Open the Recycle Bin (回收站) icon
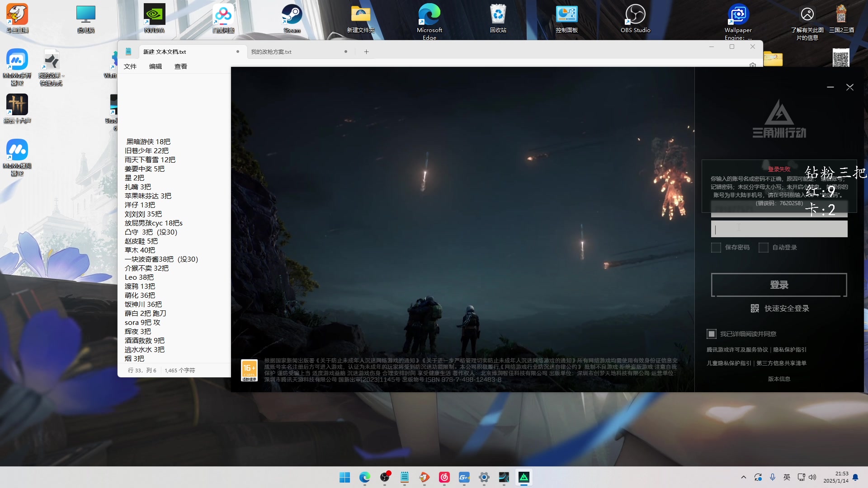Screen dimensions: 868x488 [498, 18]
